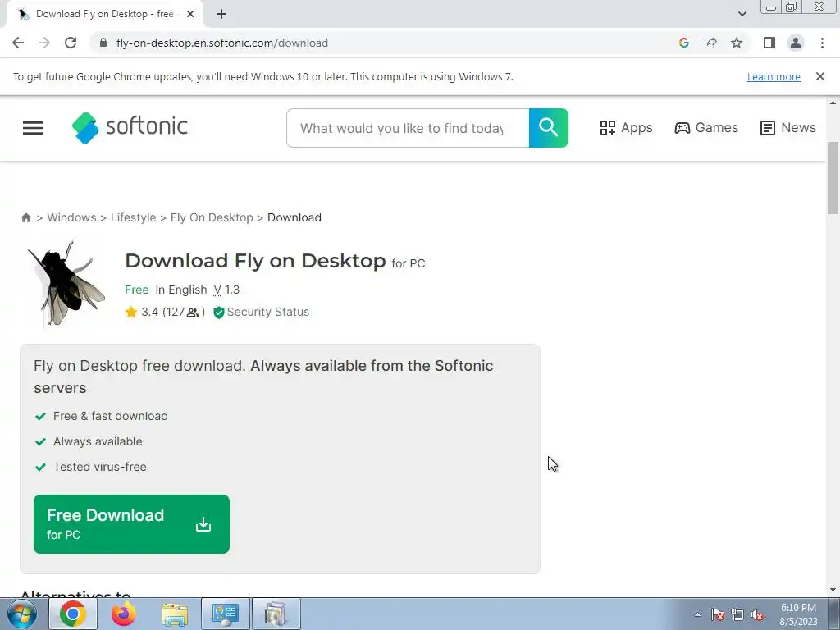Click the home breadcrumb icon

tap(25, 217)
